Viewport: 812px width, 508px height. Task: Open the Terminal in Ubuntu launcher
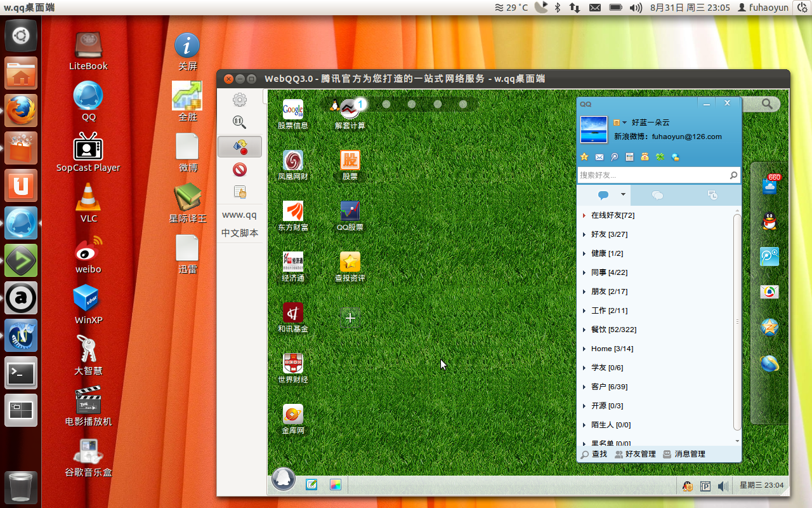(21, 373)
